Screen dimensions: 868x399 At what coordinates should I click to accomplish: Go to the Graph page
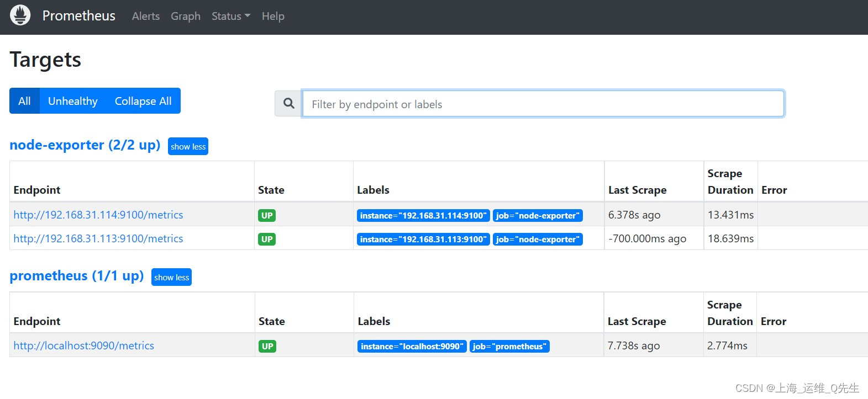186,17
